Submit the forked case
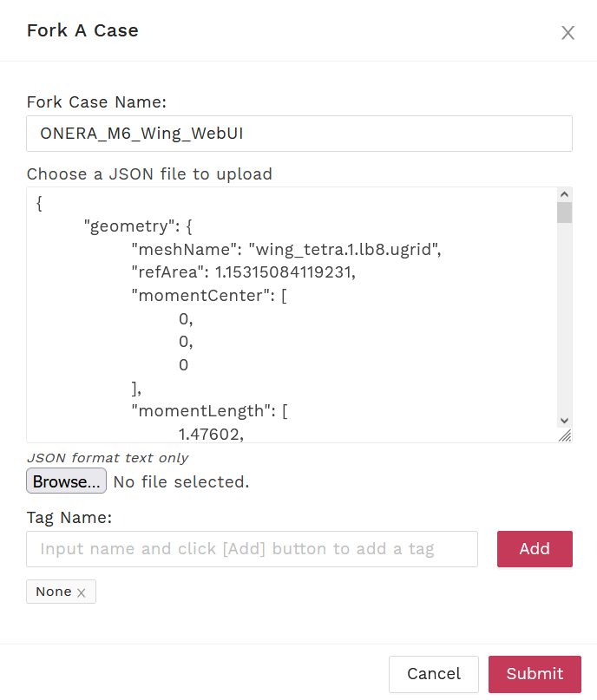Image resolution: width=597 pixels, height=700 pixels. [x=535, y=674]
